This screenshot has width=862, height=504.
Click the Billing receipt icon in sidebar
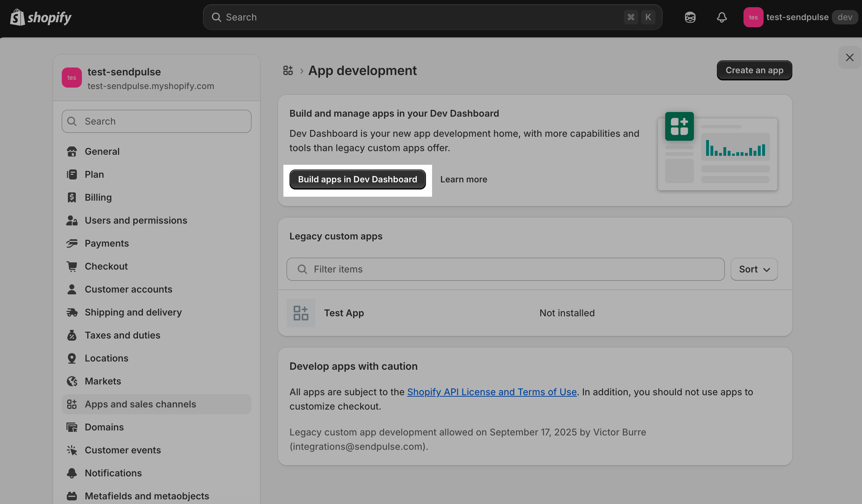click(x=72, y=197)
